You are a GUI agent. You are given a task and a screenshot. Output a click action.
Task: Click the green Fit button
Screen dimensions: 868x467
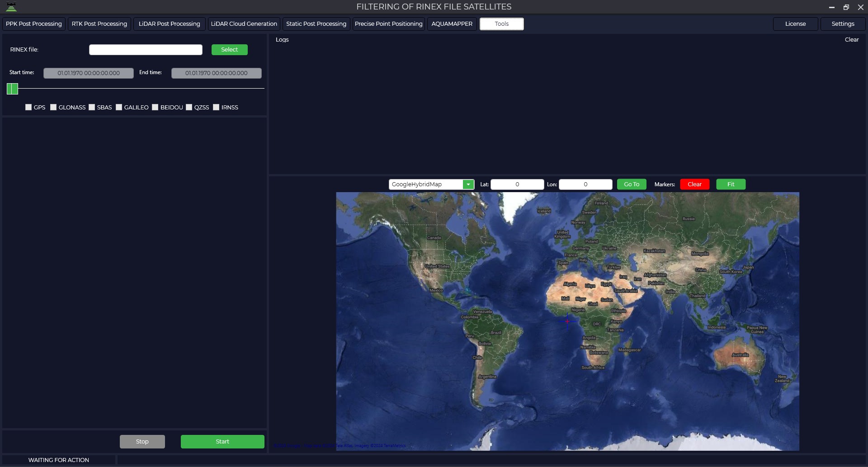point(731,184)
